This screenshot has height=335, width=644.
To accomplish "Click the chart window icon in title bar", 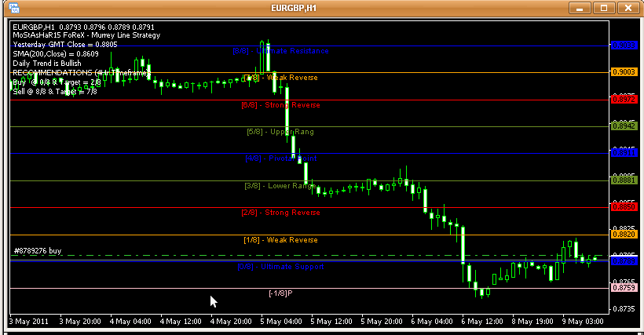I will pyautogui.click(x=9, y=8).
